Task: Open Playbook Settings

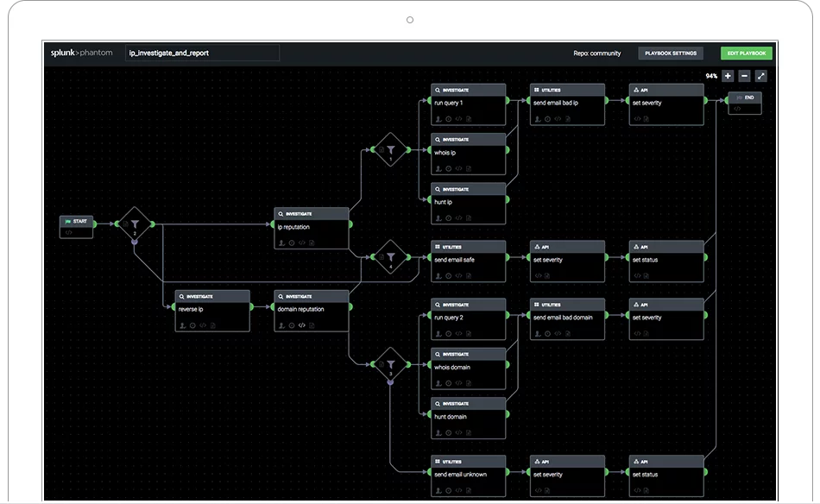Action: pos(671,54)
